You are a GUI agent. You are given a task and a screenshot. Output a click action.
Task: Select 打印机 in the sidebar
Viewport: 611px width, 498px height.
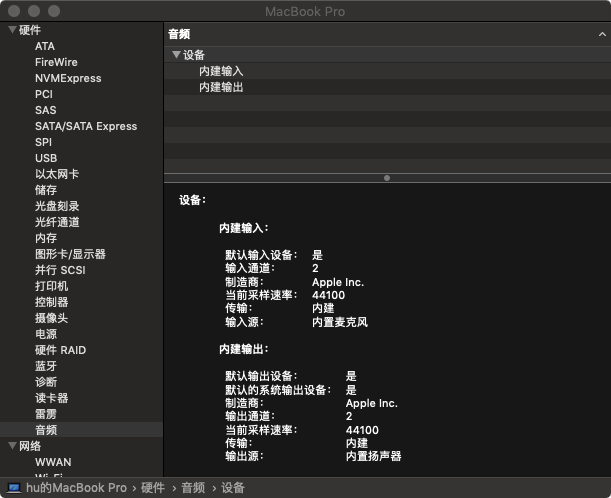pyautogui.click(x=51, y=286)
